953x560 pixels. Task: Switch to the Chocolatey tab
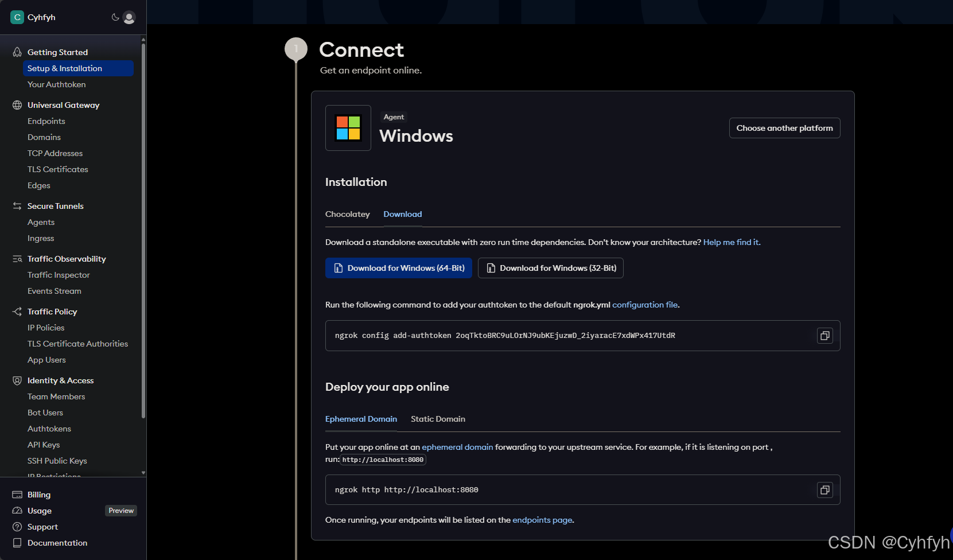point(348,214)
